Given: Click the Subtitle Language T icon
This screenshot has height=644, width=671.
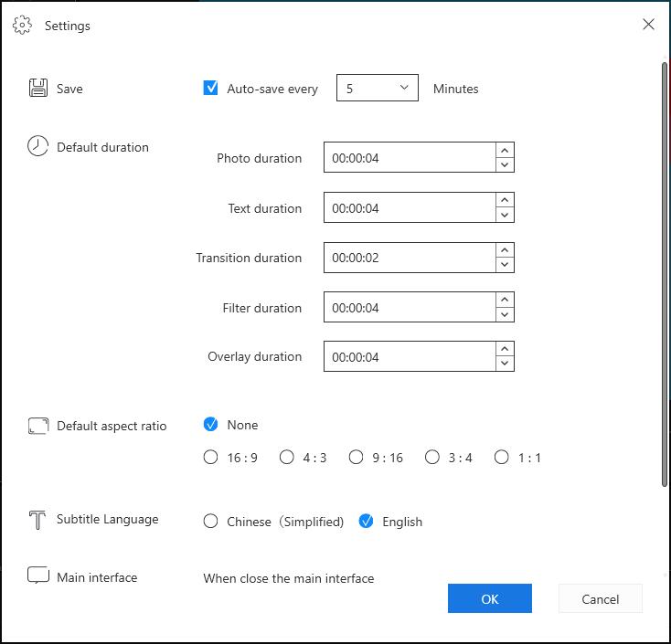Looking at the screenshot, I should click(37, 520).
